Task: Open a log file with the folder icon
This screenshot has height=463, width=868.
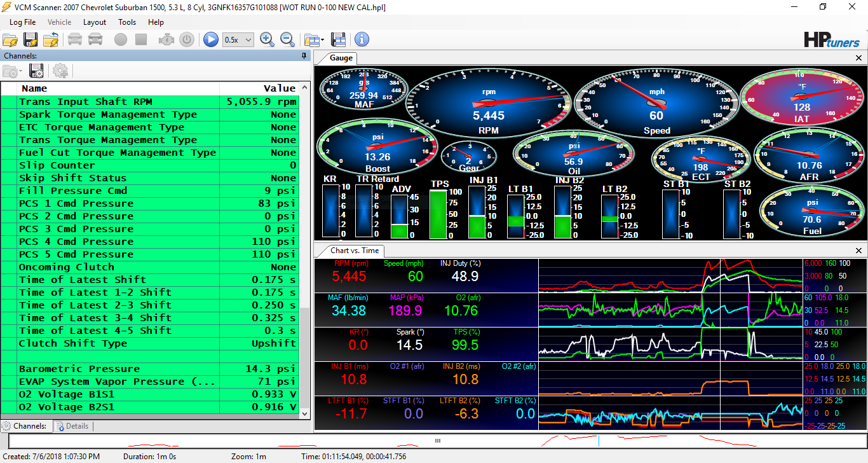Action: click(10, 39)
